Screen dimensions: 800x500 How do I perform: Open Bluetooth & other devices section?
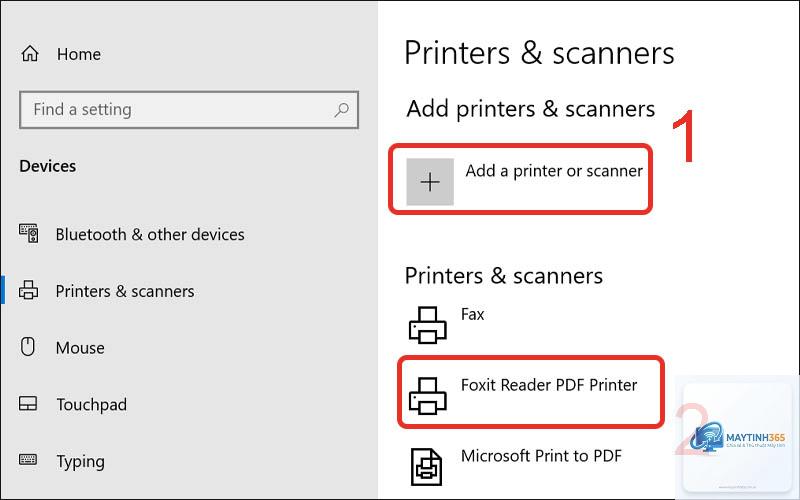(x=150, y=235)
